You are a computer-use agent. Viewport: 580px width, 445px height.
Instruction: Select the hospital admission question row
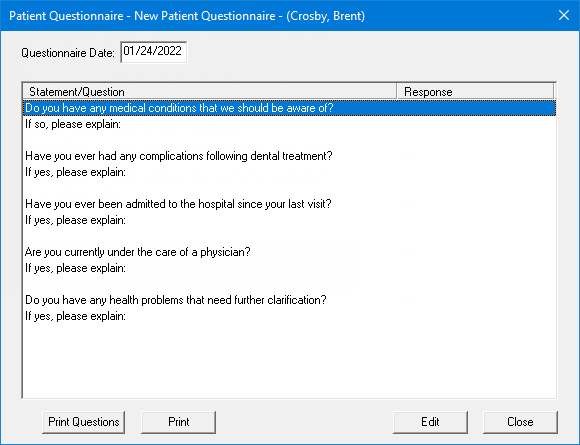pyautogui.click(x=289, y=204)
